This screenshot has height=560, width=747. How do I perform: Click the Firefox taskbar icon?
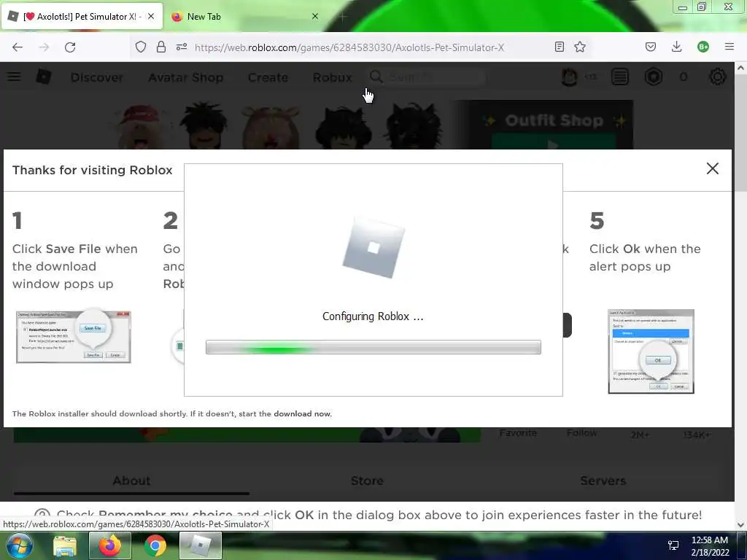109,545
